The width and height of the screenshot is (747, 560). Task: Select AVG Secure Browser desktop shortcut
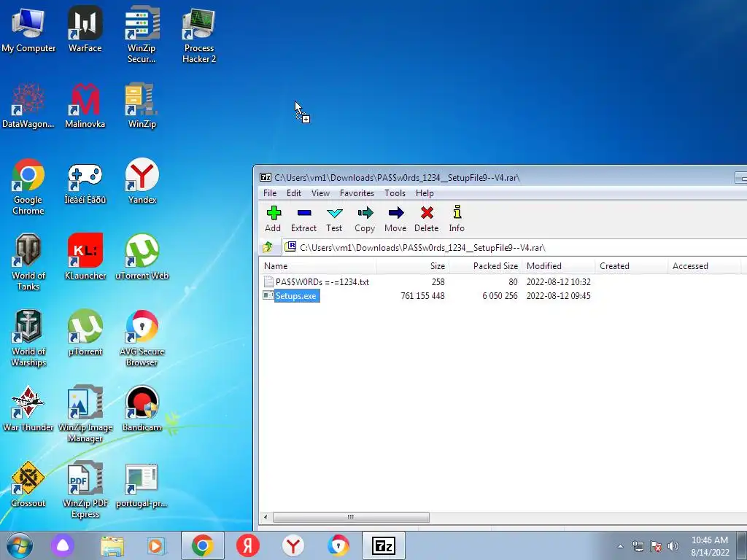tap(142, 338)
